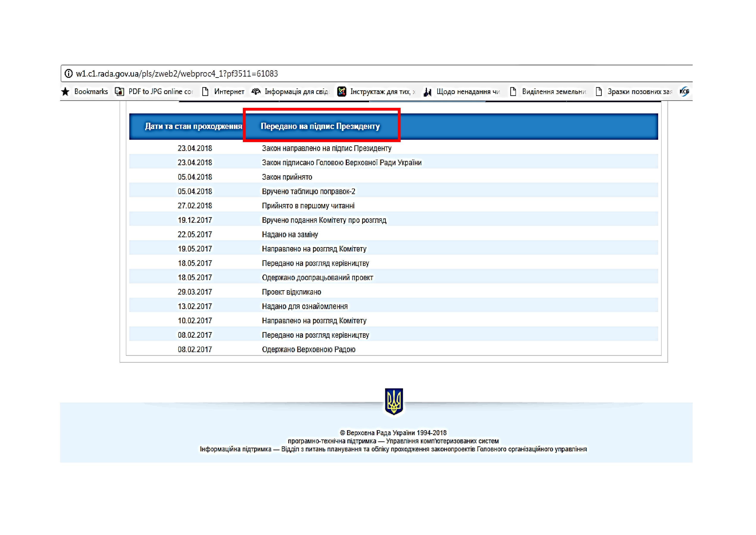Image resolution: width=756 pixels, height=535 pixels.
Task: Click the 19.05.2017 date cell
Action: pos(195,249)
